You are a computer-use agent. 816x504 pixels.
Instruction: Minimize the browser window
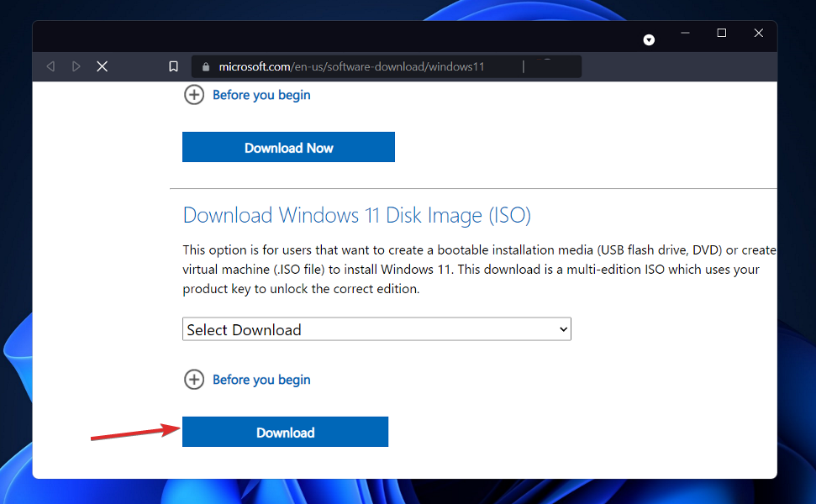click(685, 33)
